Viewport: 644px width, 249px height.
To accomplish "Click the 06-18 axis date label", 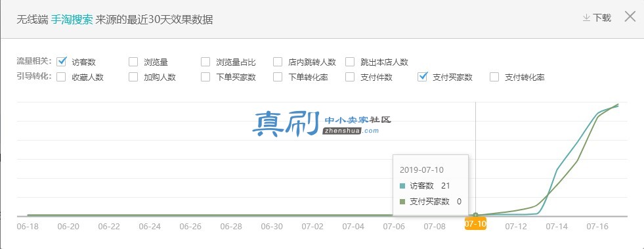I will click(27, 227).
